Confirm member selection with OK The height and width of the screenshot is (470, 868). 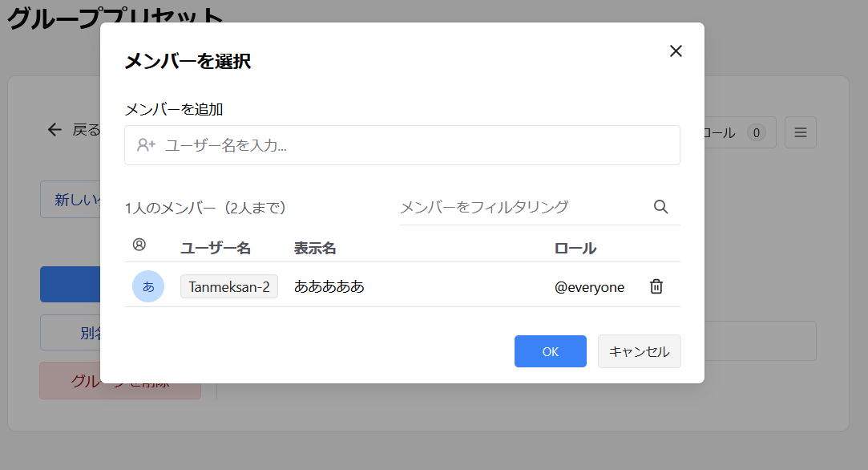[550, 351]
